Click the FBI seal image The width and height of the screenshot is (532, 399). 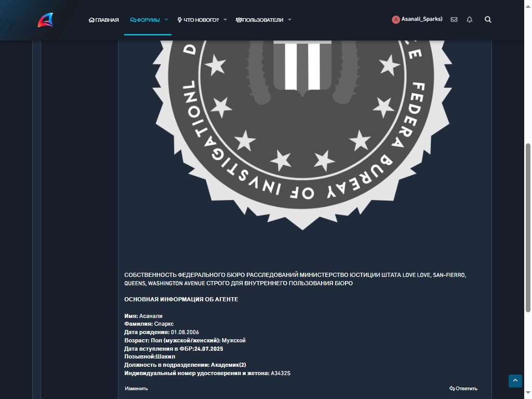(x=302, y=135)
